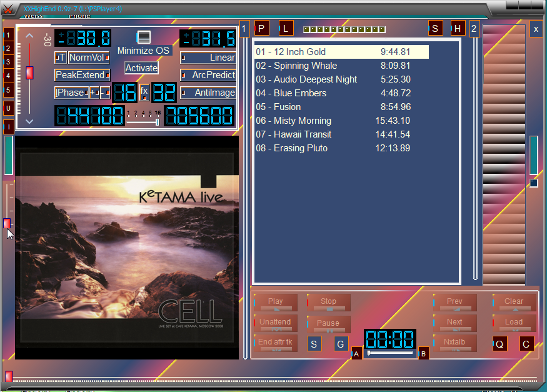This screenshot has width=547, height=392.
Task: Select playlist area tab 1
Action: (244, 29)
